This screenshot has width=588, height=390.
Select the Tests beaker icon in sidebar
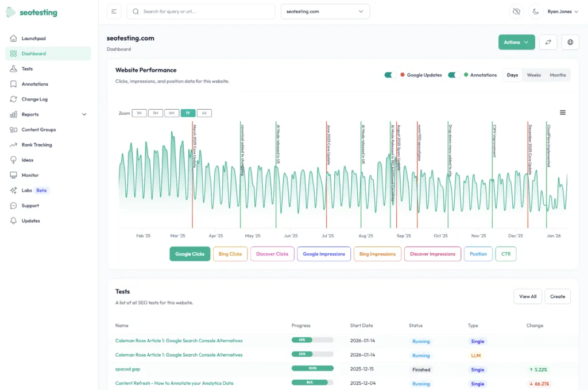[x=13, y=68]
